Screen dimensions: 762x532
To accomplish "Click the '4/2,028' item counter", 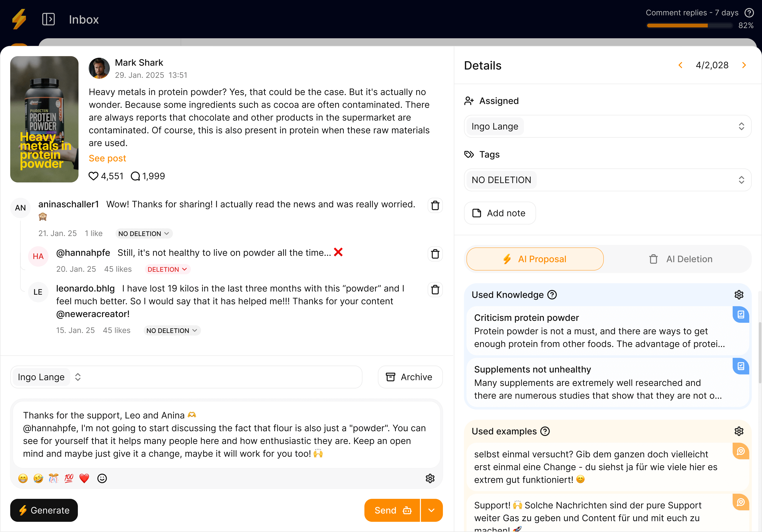I will point(712,65).
